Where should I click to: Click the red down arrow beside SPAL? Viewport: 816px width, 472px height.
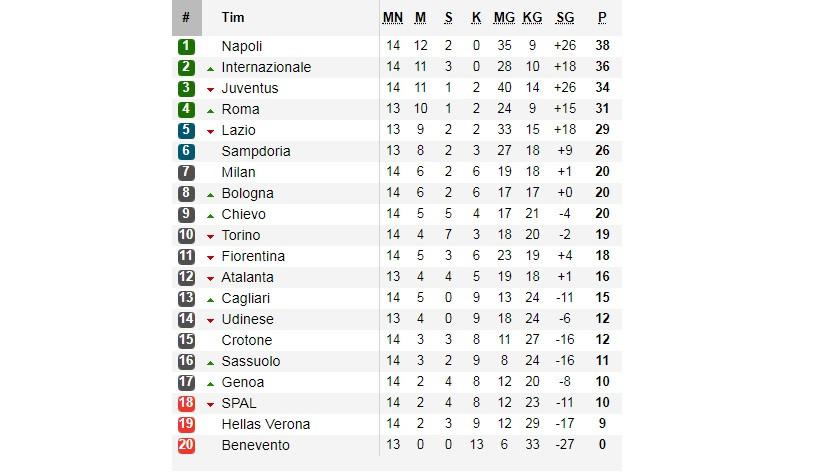tap(211, 404)
